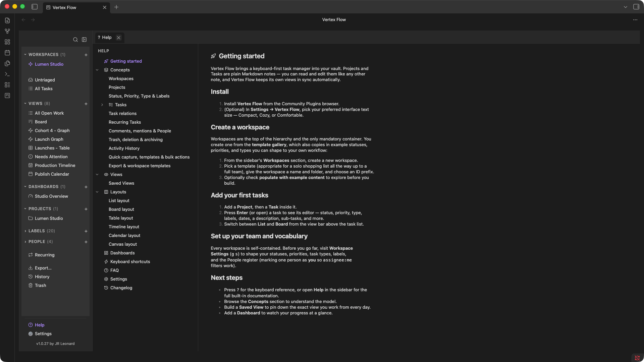Open Canvas layout help topic
Screen dimensions: 644x362
[x=123, y=244]
